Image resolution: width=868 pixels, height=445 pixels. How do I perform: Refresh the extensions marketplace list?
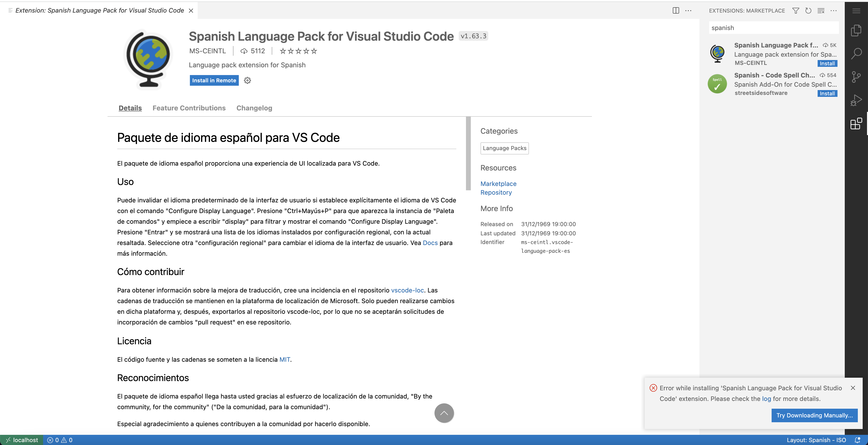click(808, 11)
